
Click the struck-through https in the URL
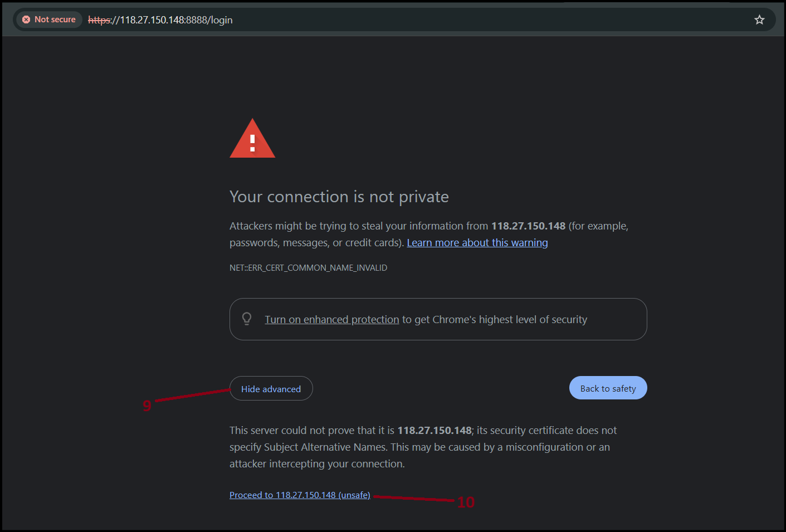click(100, 20)
